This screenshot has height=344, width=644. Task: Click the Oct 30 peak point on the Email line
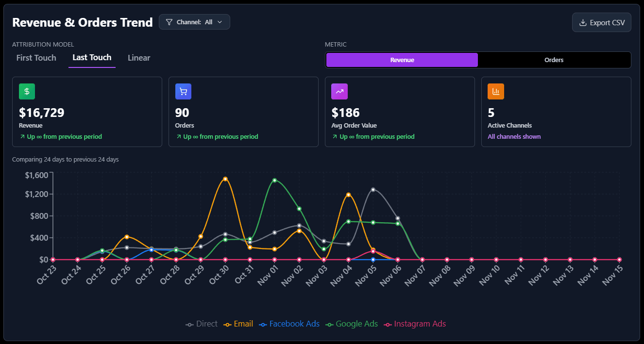tap(225, 179)
